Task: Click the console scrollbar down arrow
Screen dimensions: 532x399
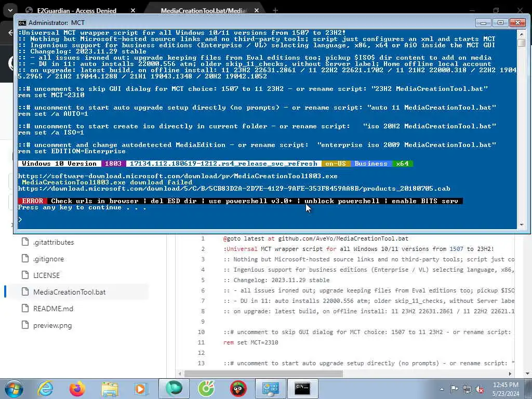Action: click(x=522, y=224)
